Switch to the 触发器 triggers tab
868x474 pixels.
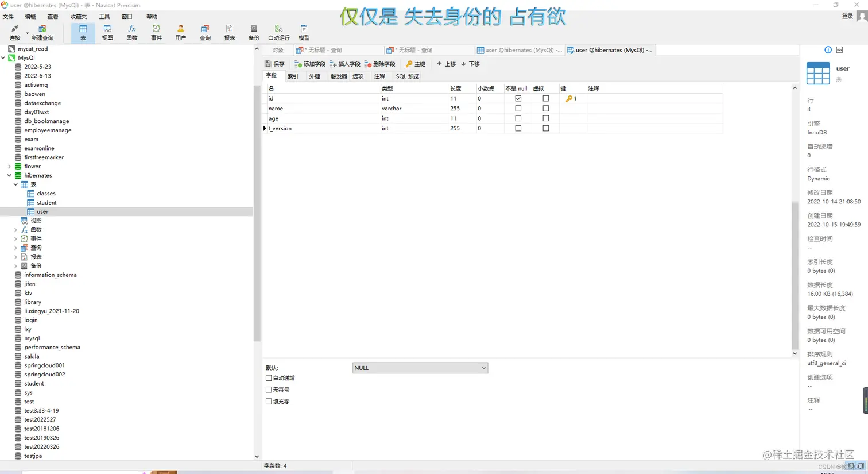339,76
